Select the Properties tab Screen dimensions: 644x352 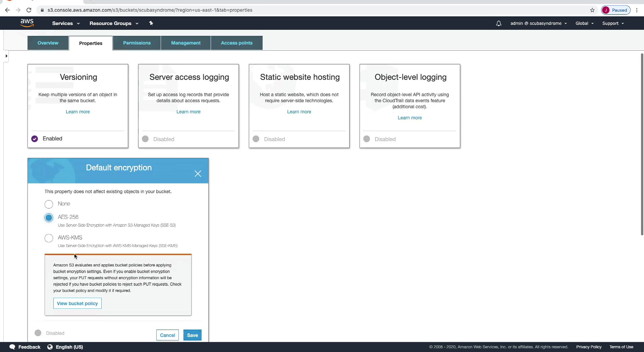pyautogui.click(x=91, y=43)
